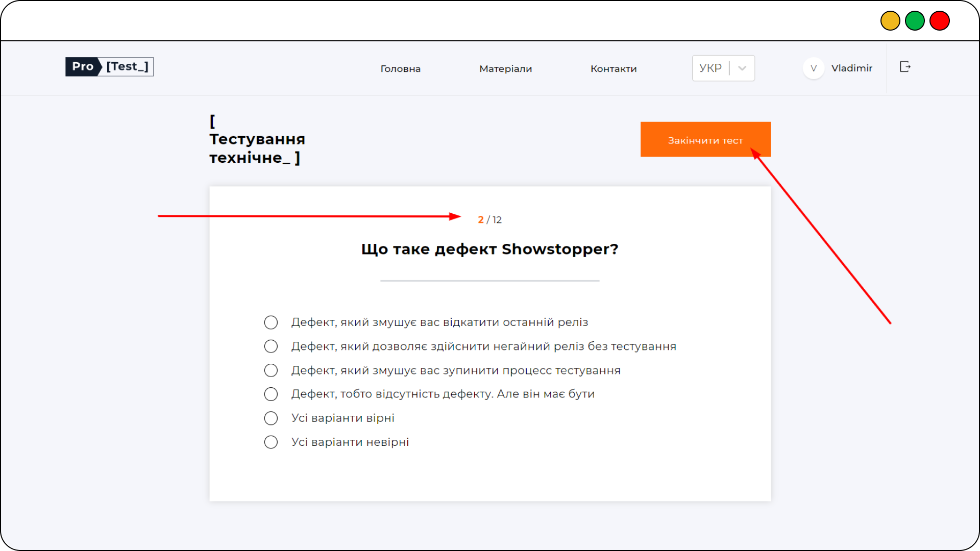The width and height of the screenshot is (980, 551).
Task: Go to the Контакти page
Action: [614, 69]
